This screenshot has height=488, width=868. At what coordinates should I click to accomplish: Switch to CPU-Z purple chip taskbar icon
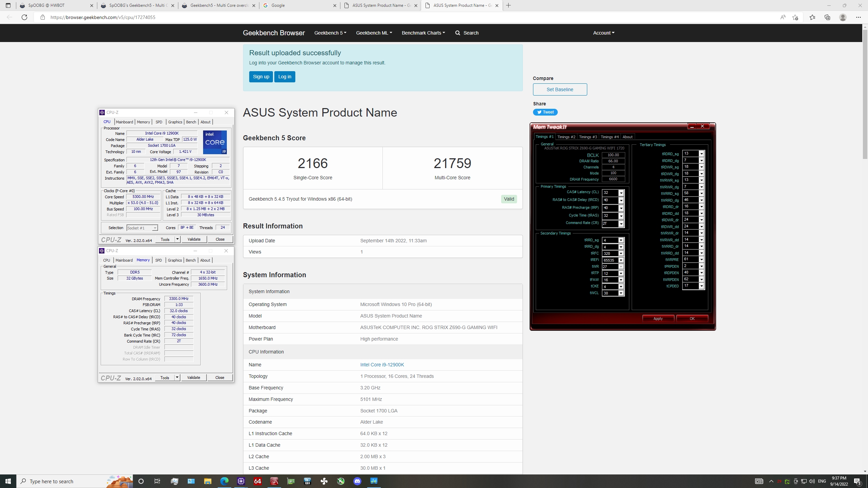[x=241, y=481]
